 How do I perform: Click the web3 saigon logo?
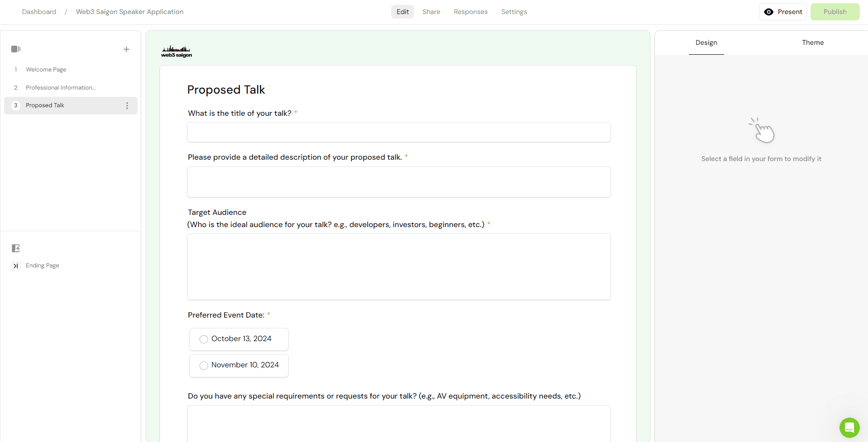tap(176, 52)
